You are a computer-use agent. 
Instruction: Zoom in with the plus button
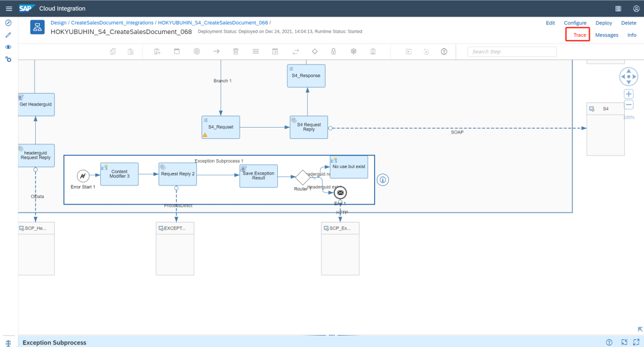coord(628,94)
